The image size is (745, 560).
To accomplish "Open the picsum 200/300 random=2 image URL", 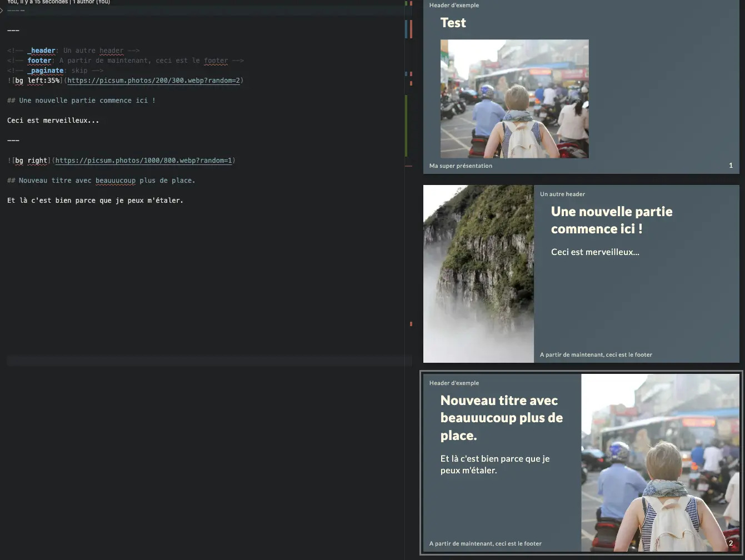I will click(153, 81).
